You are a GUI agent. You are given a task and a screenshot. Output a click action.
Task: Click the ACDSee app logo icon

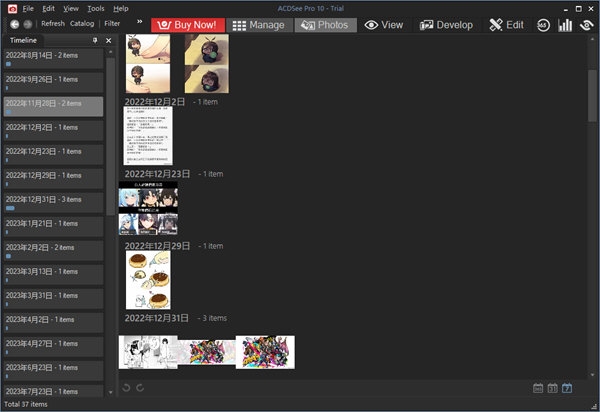point(12,8)
